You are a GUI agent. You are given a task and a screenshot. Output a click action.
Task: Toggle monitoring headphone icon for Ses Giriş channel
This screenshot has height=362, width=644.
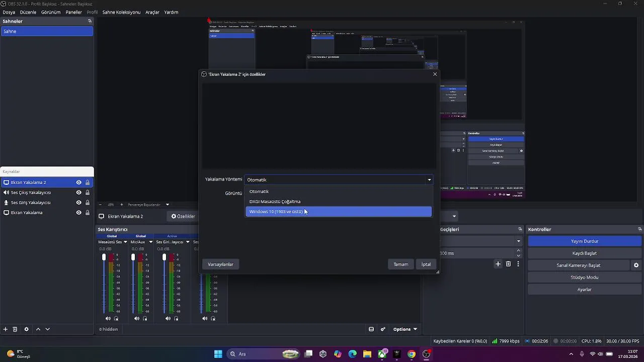[176, 318]
